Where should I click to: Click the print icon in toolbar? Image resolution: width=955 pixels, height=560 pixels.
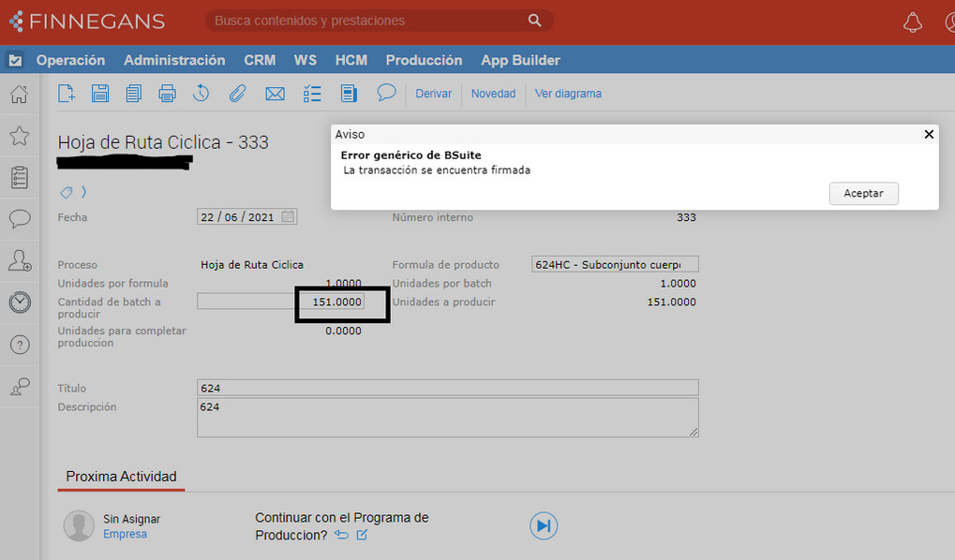coord(167,94)
